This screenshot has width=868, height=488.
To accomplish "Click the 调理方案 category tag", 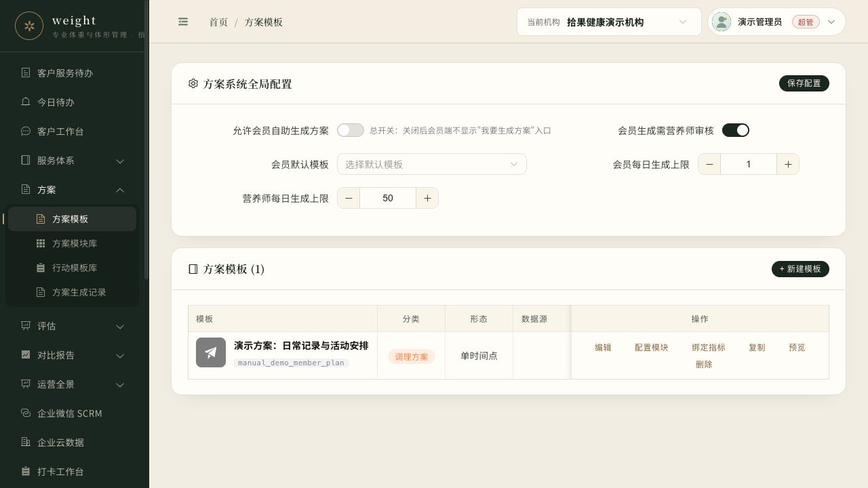I will pyautogui.click(x=412, y=357).
